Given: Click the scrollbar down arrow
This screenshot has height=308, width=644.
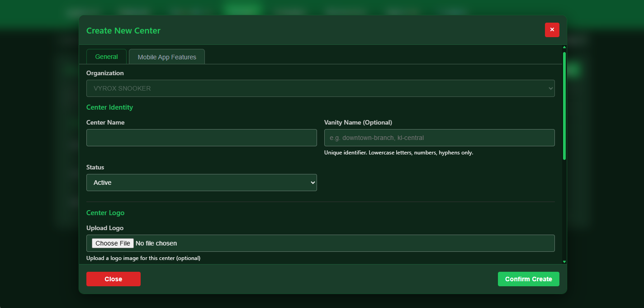Looking at the screenshot, I should pos(564,261).
